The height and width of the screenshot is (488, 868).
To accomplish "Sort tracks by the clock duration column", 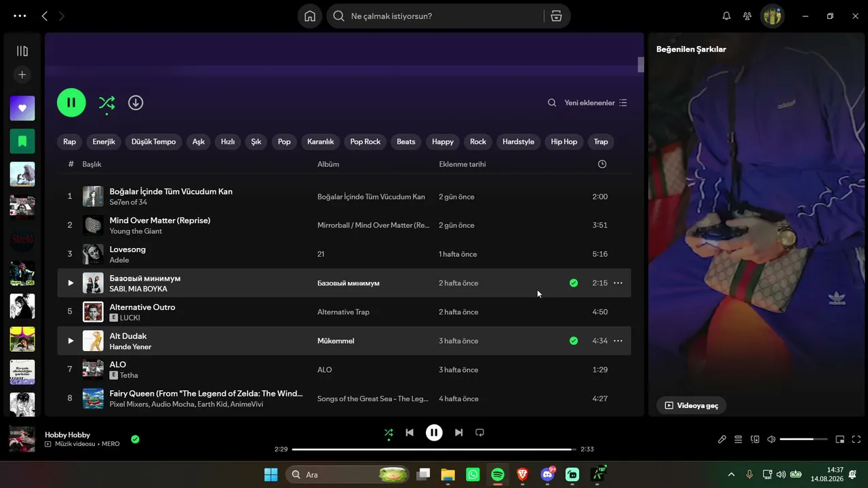I will 601,164.
